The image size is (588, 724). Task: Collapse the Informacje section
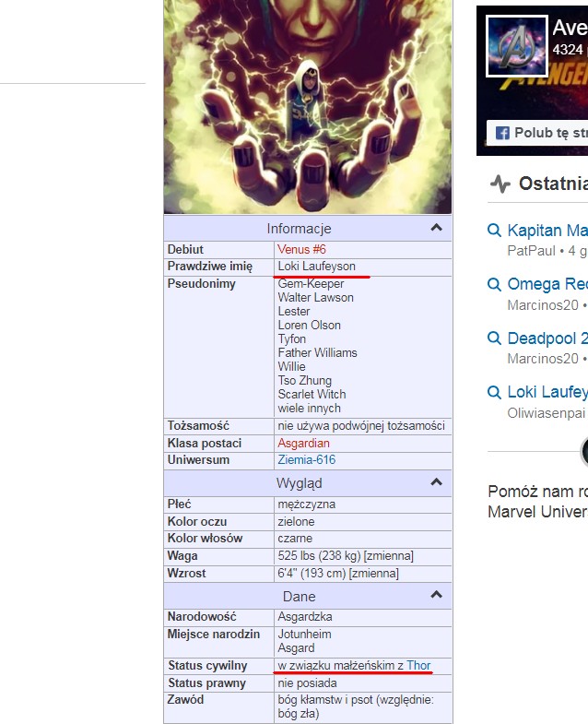(x=436, y=228)
